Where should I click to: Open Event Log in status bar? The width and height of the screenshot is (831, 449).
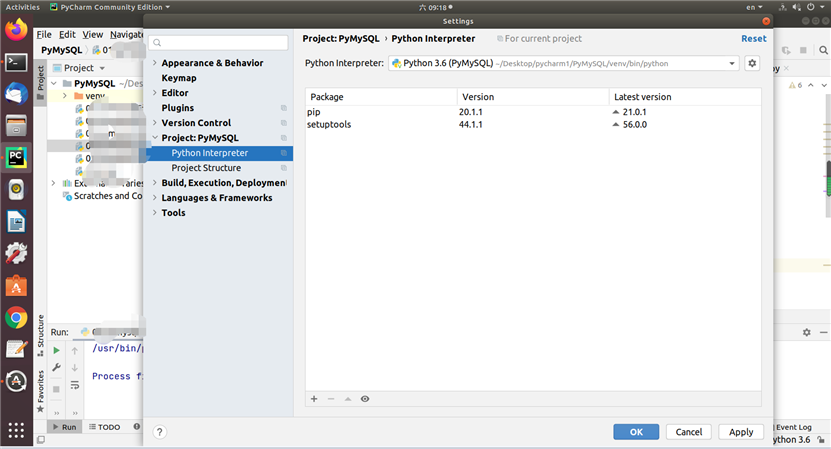click(793, 427)
